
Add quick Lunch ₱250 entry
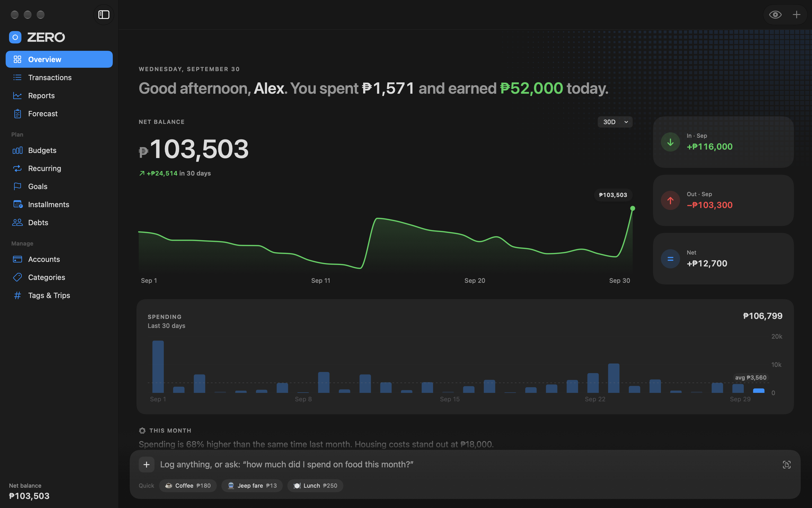point(315,486)
